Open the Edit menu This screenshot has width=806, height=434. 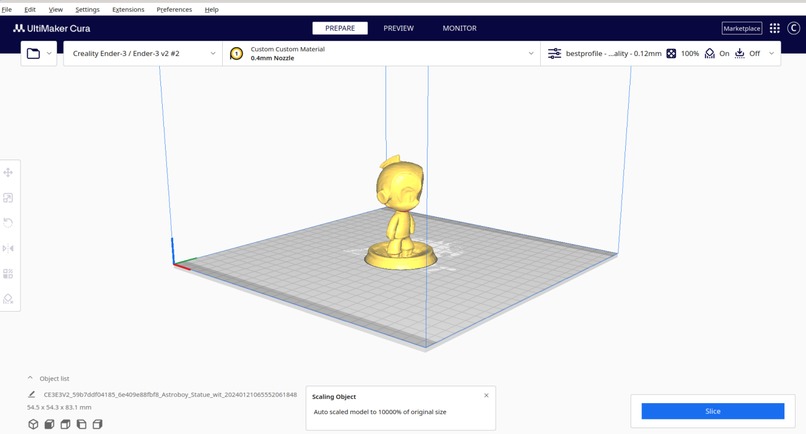coord(30,9)
